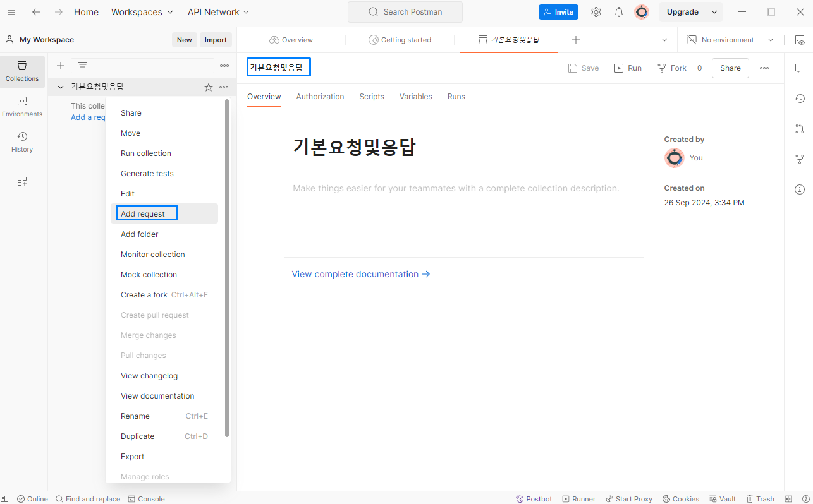Image resolution: width=813 pixels, height=504 pixels.
Task: Open View complete documentation link
Action: tap(361, 274)
